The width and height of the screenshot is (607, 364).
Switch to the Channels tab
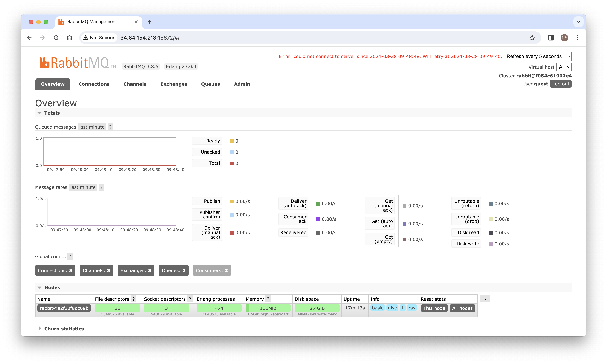pos(135,84)
